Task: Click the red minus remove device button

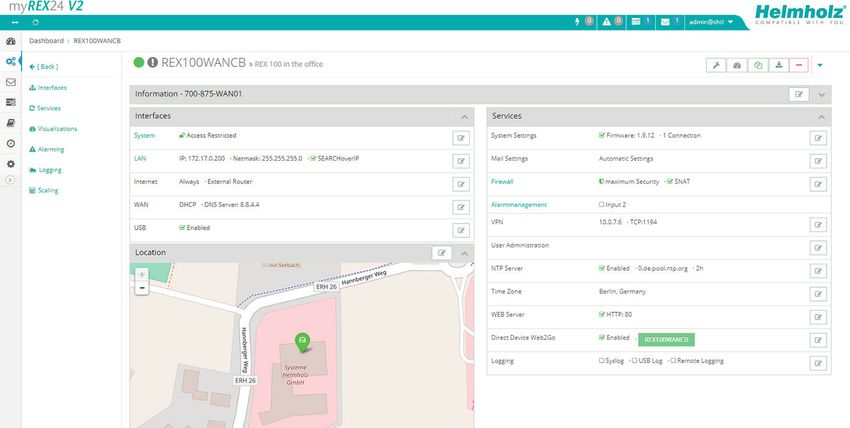Action: coord(799,66)
